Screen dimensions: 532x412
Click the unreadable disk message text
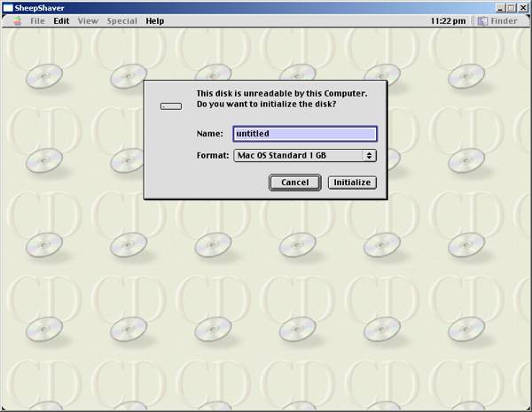click(x=280, y=97)
